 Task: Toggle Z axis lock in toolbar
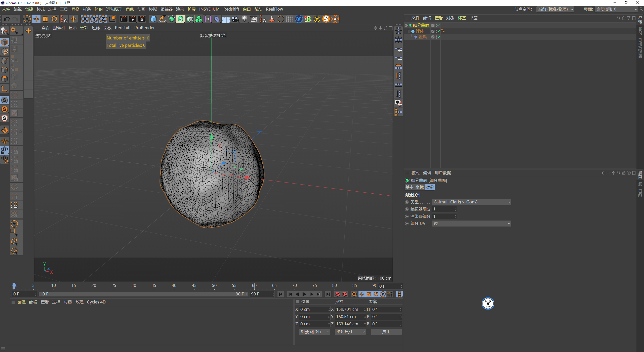[103, 19]
